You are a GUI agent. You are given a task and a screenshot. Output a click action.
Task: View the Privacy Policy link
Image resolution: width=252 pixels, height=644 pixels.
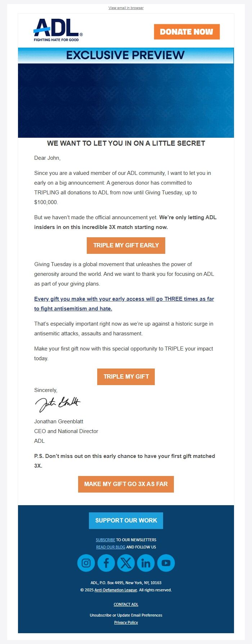coord(126,622)
